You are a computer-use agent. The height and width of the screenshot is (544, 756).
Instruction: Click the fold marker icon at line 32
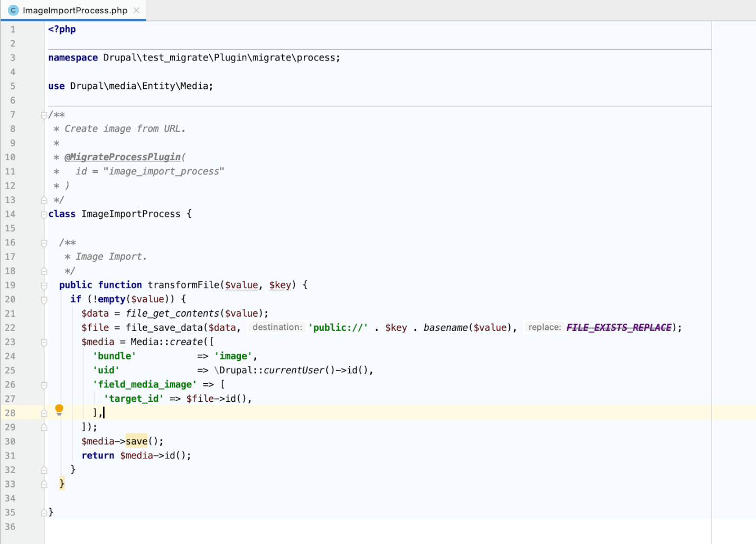point(44,469)
